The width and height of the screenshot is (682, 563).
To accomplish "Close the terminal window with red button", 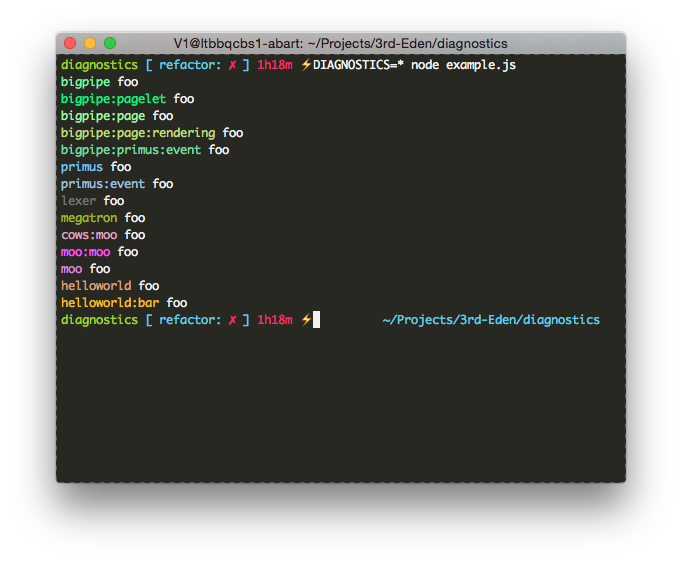I will pyautogui.click(x=70, y=43).
